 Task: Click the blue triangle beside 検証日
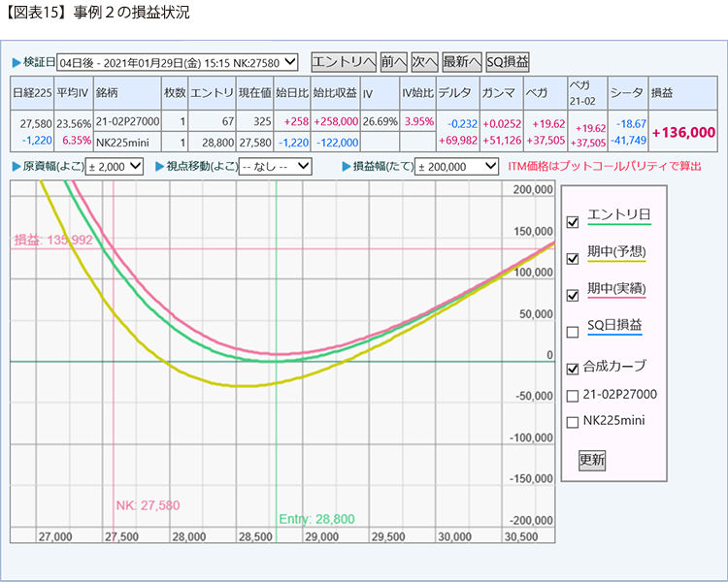16,62
